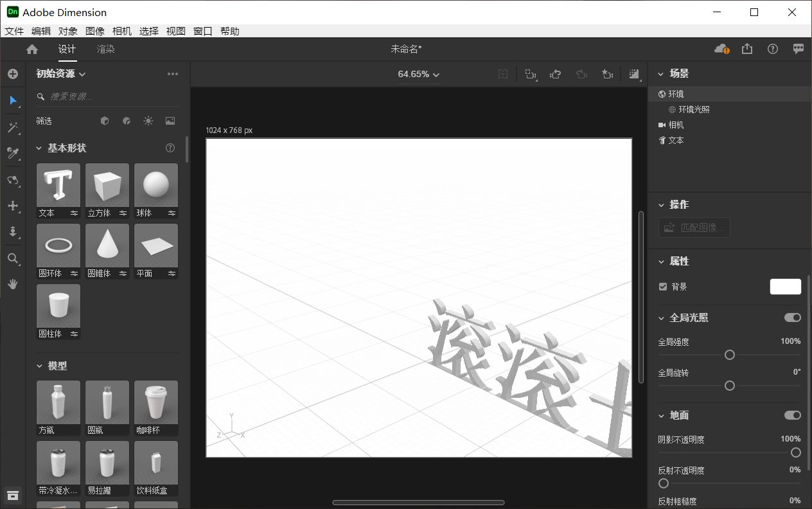The image size is (812, 509).
Task: Open the 64.65% zoom dropdown
Action: pyautogui.click(x=418, y=75)
